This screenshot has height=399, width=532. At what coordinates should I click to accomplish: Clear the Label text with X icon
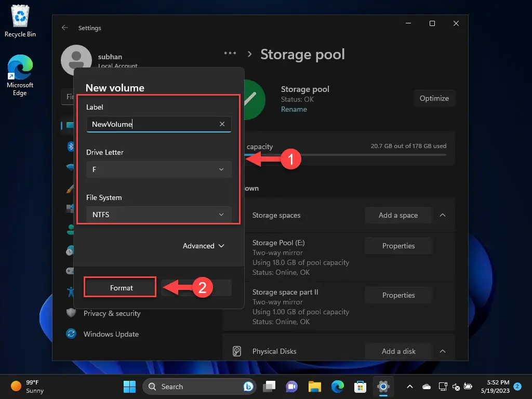tap(222, 124)
